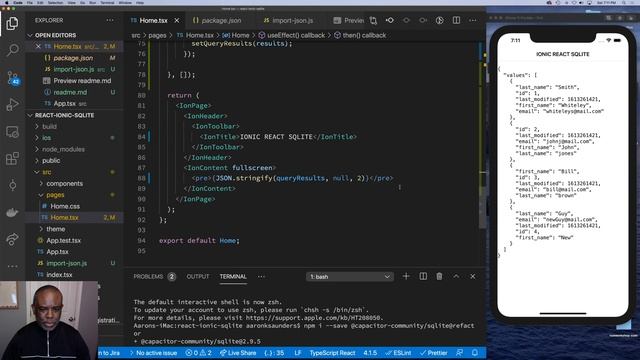Open the Live Share activity bar icon
The image size is (640, 360).
click(x=12, y=239)
